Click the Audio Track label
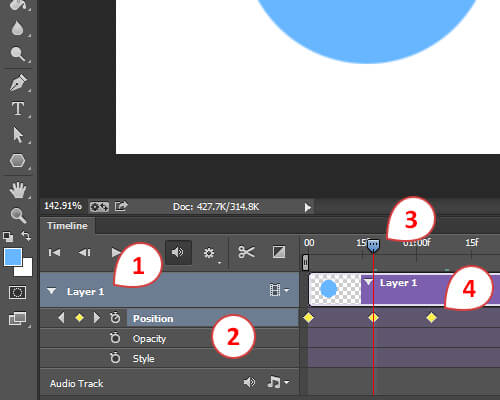The height and width of the screenshot is (400, 500). pyautogui.click(x=76, y=383)
